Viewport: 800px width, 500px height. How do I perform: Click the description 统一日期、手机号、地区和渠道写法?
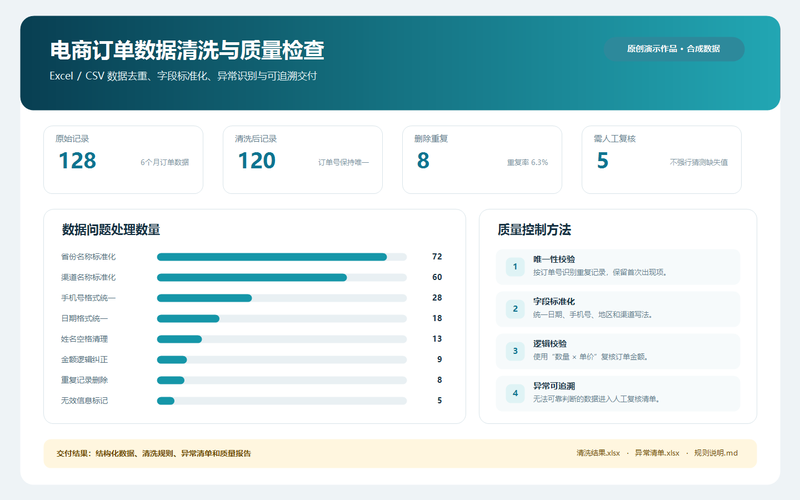[x=593, y=315]
